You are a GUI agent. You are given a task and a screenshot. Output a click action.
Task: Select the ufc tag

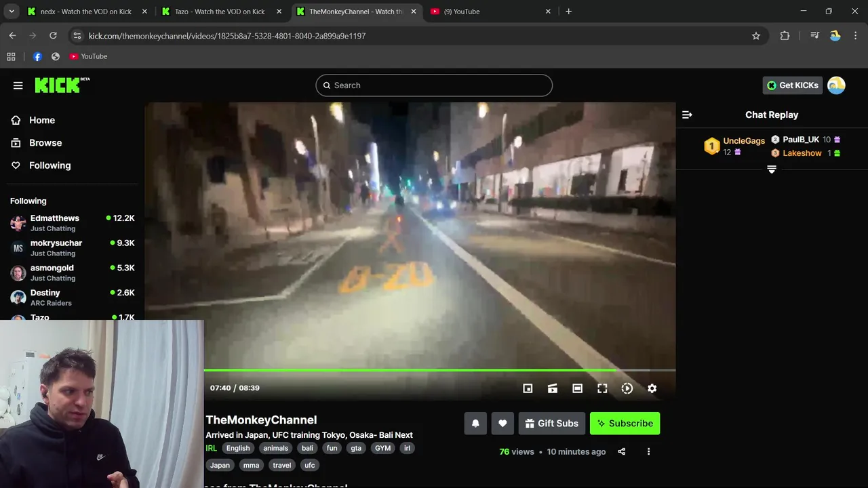(x=310, y=466)
